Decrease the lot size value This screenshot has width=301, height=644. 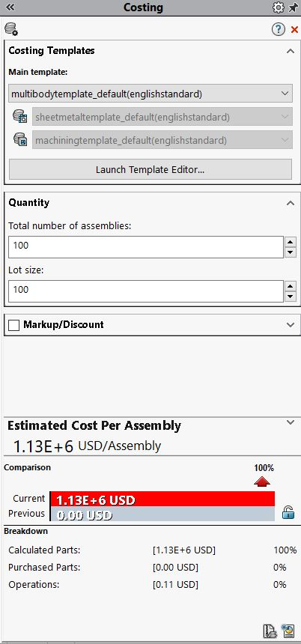(291, 297)
